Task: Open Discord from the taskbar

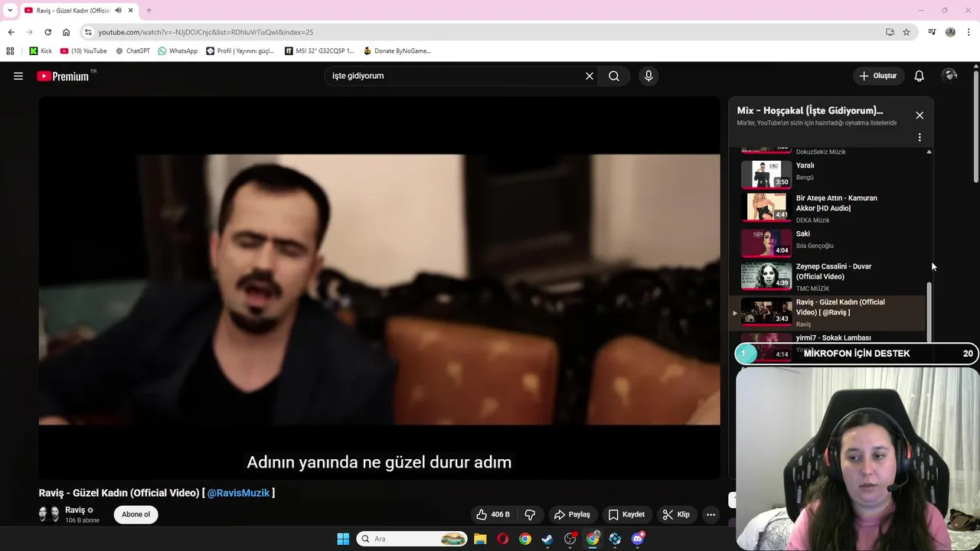Action: [x=638, y=539]
